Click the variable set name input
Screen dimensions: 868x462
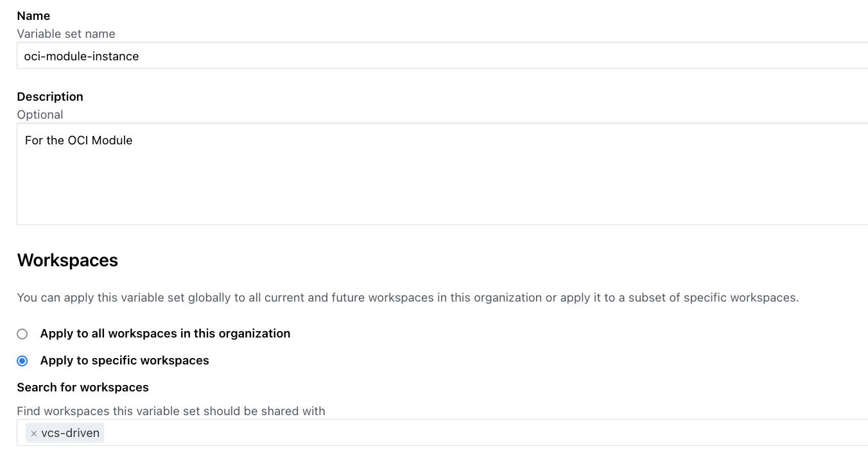pyautogui.click(x=257, y=56)
